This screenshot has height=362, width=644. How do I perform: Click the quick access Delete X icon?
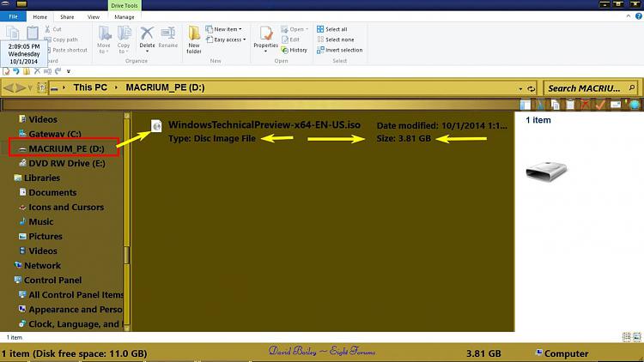(x=37, y=71)
